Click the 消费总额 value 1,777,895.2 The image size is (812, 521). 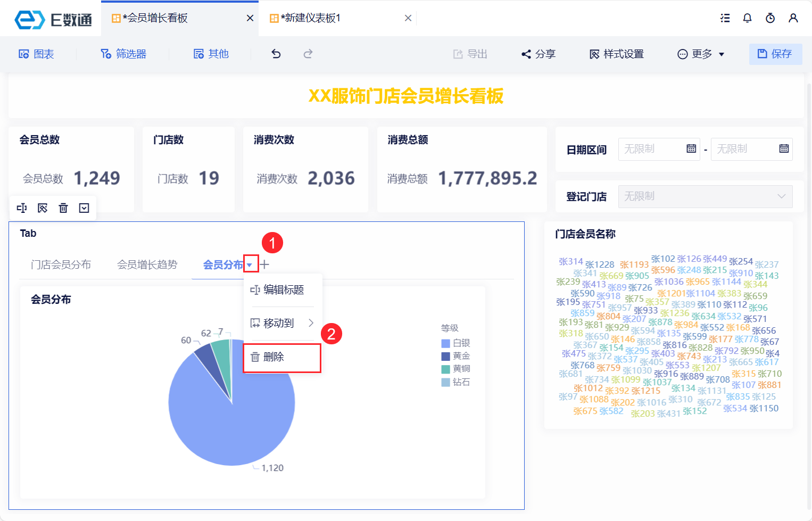(x=487, y=178)
